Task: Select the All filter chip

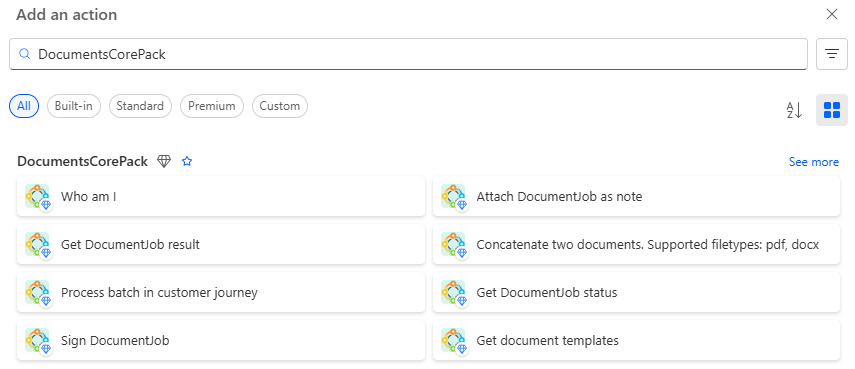Action: point(24,106)
